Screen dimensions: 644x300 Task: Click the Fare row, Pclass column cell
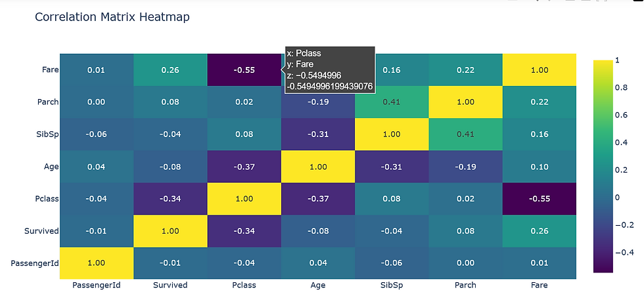click(244, 70)
